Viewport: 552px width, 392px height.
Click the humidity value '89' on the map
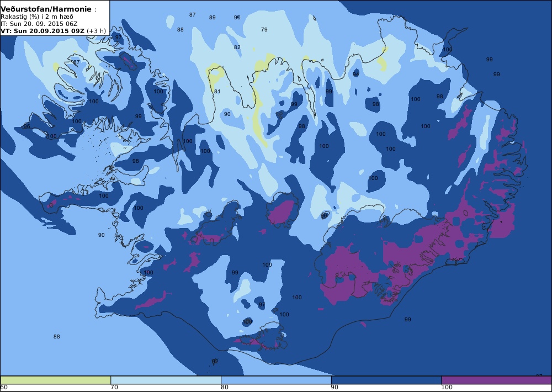coord(213,18)
